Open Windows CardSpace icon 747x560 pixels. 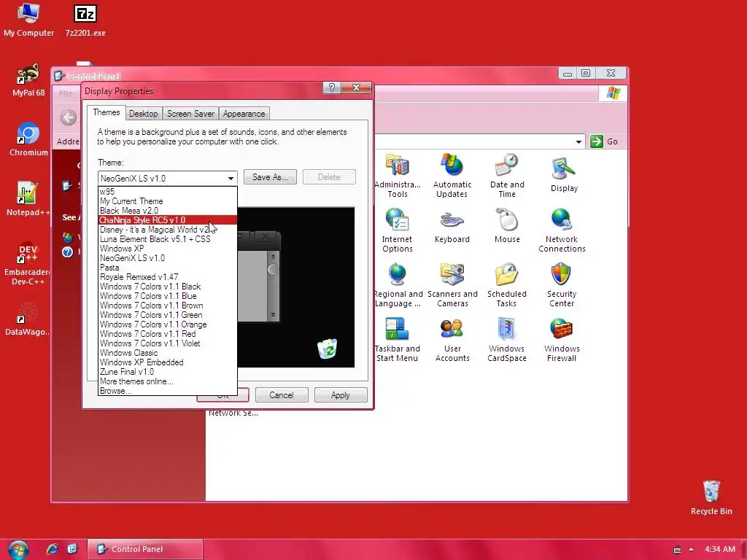pyautogui.click(x=507, y=340)
